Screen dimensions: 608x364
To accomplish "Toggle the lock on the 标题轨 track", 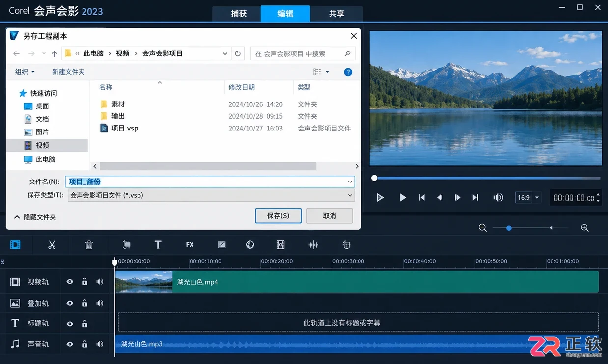I will coord(84,324).
